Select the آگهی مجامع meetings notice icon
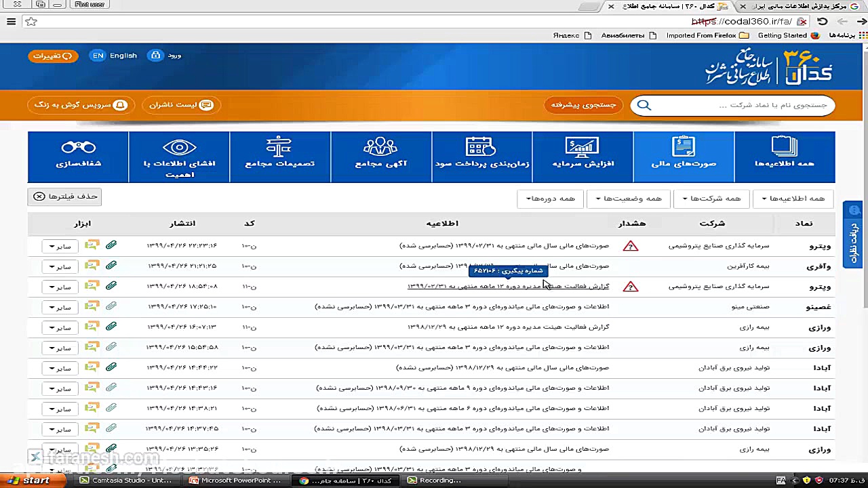Image resolution: width=868 pixels, height=488 pixels. [x=380, y=157]
